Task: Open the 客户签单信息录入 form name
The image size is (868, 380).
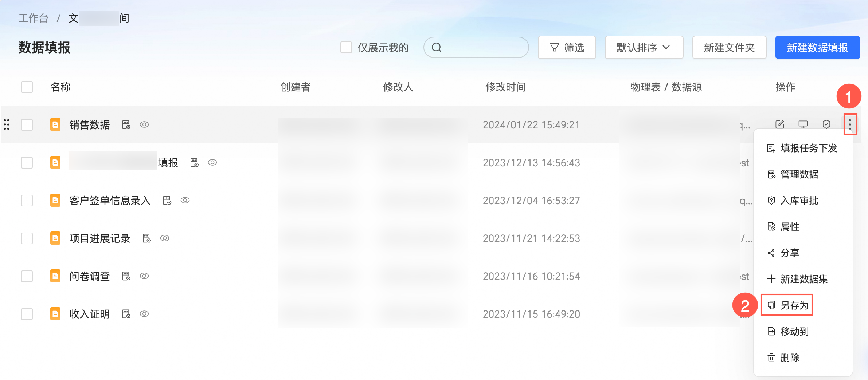Action: tap(110, 201)
